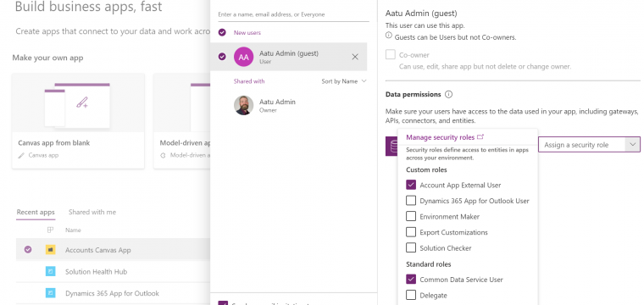The width and height of the screenshot is (644, 305).
Task: Click the Data permissions info icon
Action: [x=448, y=94]
